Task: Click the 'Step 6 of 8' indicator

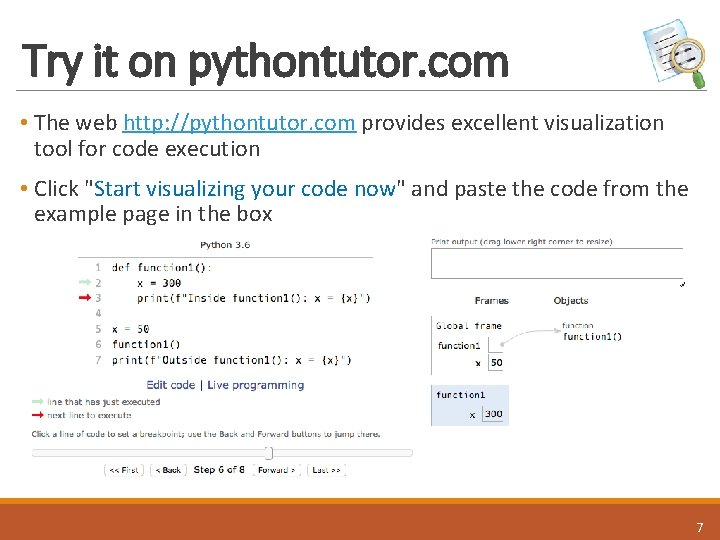Action: [x=219, y=470]
